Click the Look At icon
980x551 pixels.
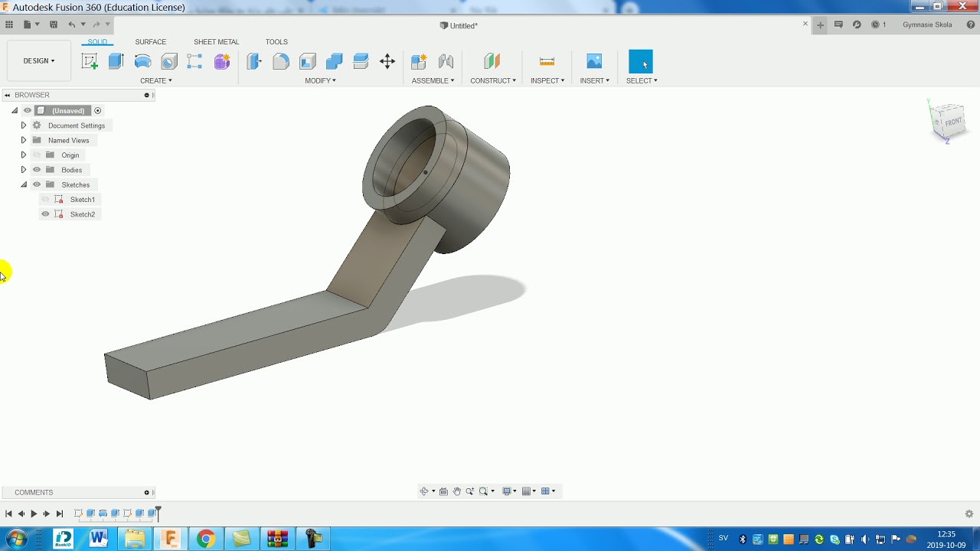click(x=443, y=491)
